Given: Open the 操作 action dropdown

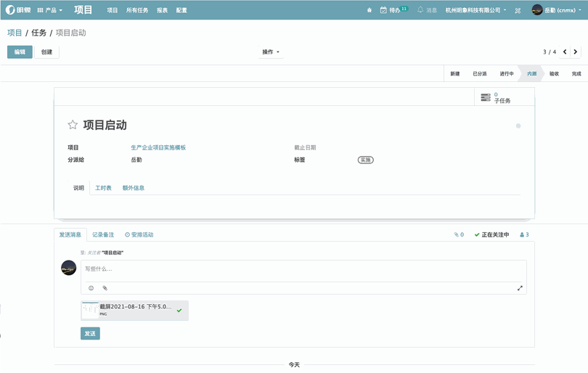Looking at the screenshot, I should (x=271, y=52).
